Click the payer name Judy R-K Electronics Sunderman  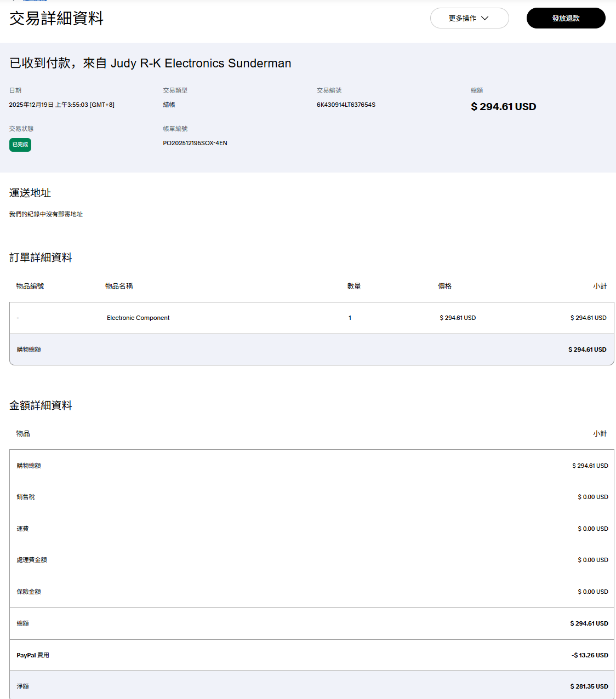(x=201, y=64)
